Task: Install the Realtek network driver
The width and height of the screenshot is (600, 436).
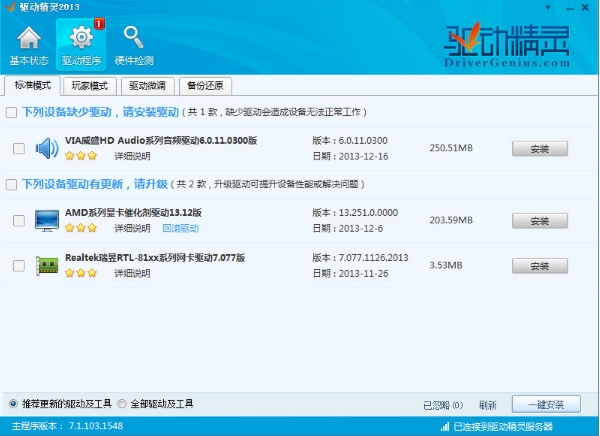Action: (540, 266)
